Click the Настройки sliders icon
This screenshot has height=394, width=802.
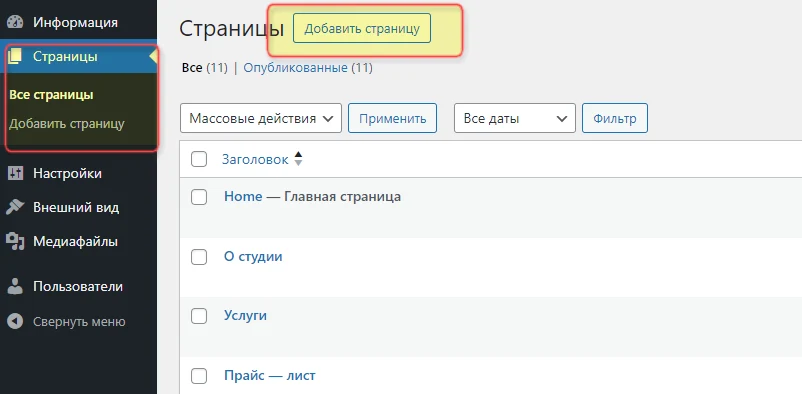pyautogui.click(x=15, y=173)
